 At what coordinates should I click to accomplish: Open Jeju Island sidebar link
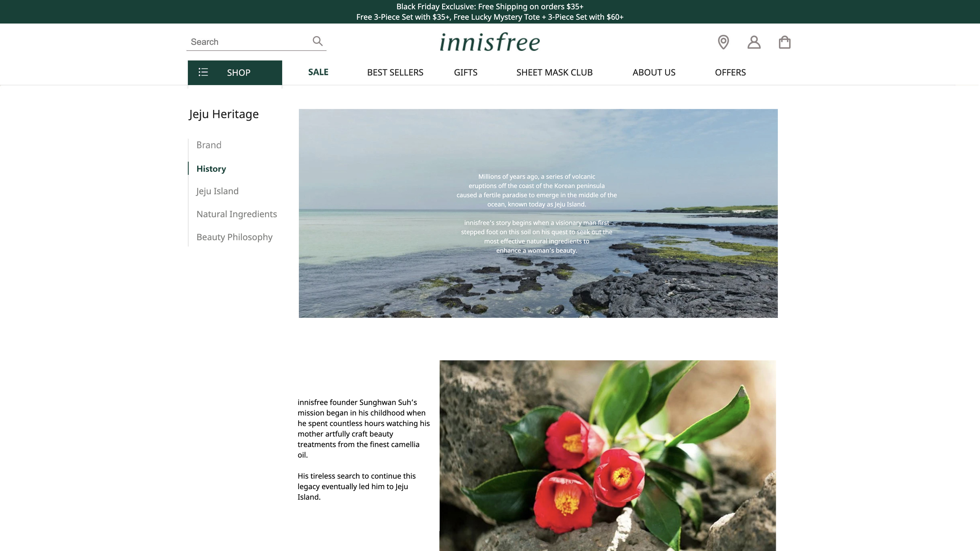(217, 191)
